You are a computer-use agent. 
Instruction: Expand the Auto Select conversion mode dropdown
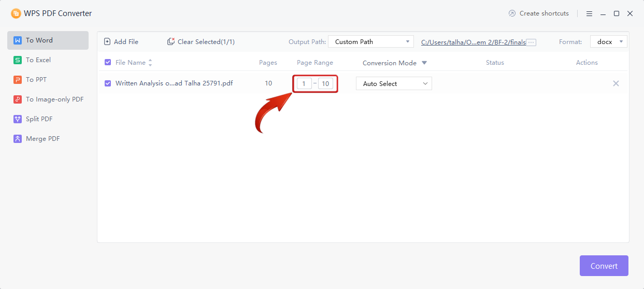pyautogui.click(x=394, y=83)
